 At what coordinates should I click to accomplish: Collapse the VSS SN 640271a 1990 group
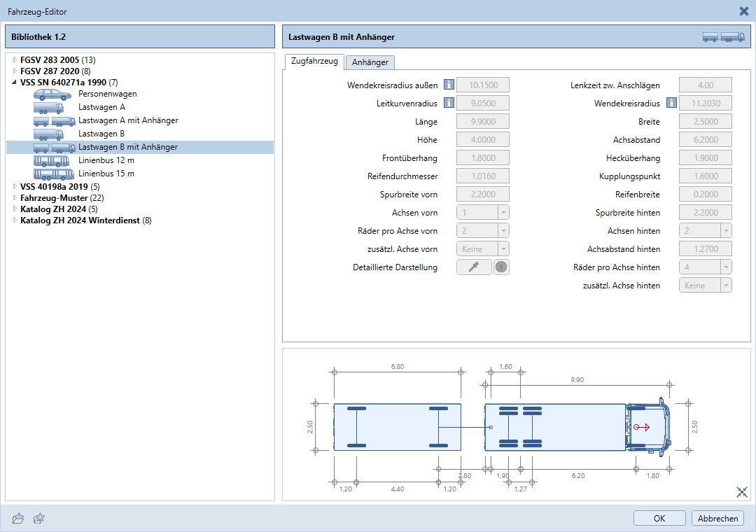[x=15, y=82]
